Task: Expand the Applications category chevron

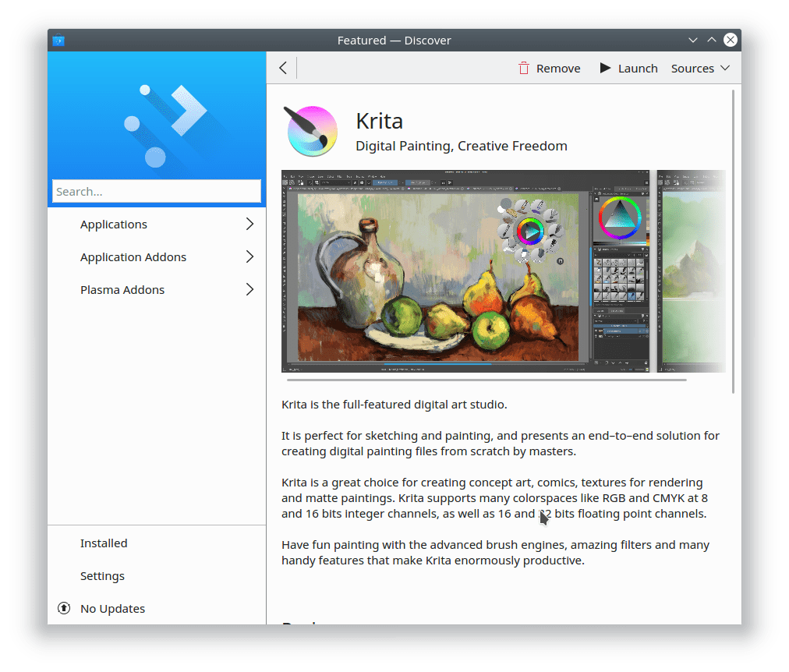Action: pyautogui.click(x=249, y=225)
